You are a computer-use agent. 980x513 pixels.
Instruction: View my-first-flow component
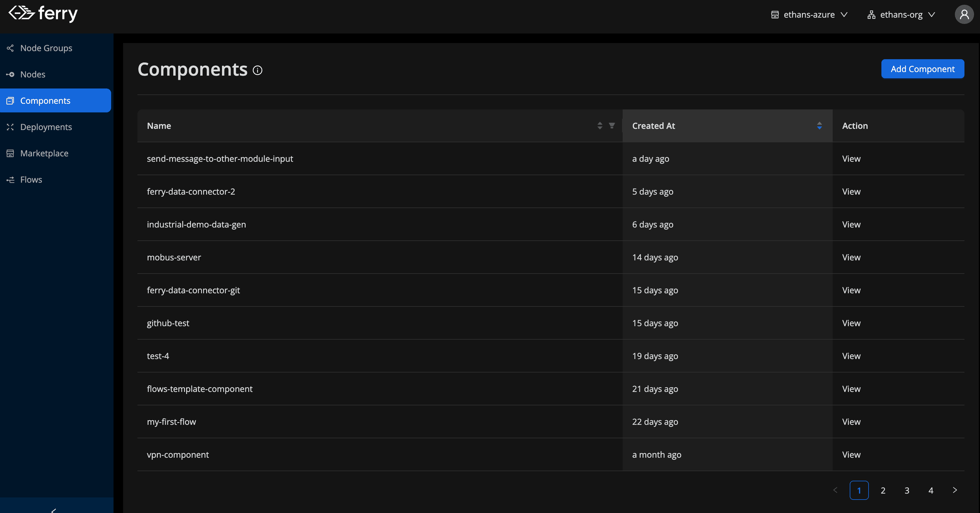[851, 422]
